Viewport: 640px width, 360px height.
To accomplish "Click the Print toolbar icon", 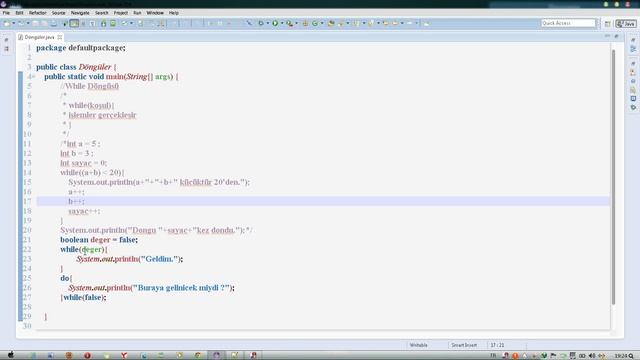I will (x=53, y=23).
